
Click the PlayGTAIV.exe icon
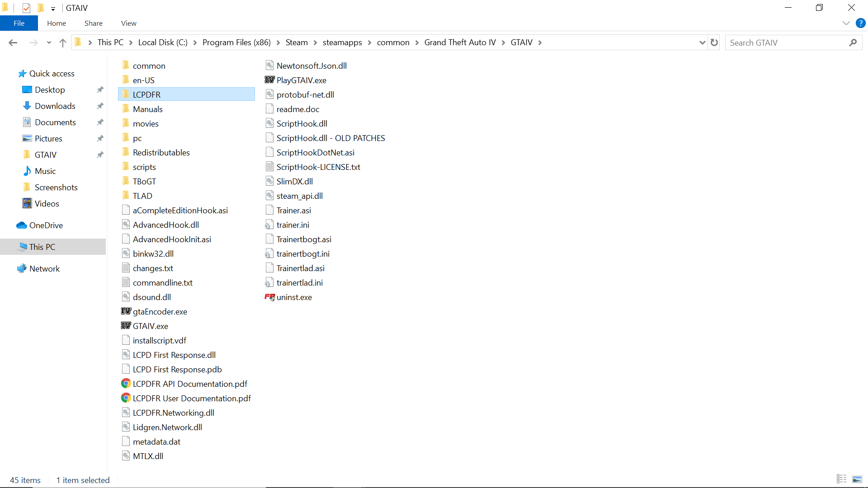point(269,80)
